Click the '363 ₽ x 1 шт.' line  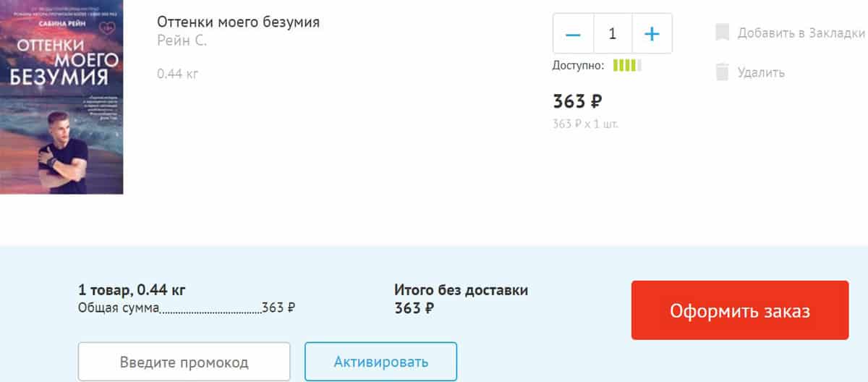coord(585,124)
